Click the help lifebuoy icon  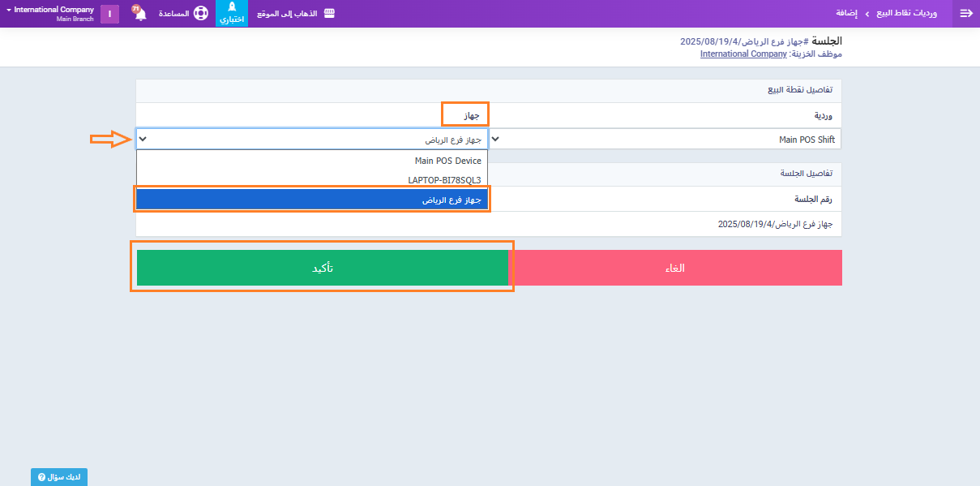pos(200,14)
